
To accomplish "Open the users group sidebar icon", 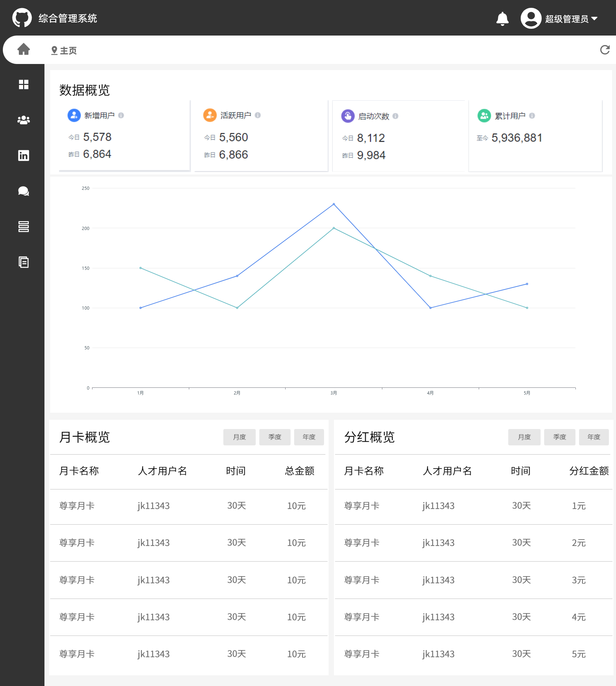I will click(23, 120).
